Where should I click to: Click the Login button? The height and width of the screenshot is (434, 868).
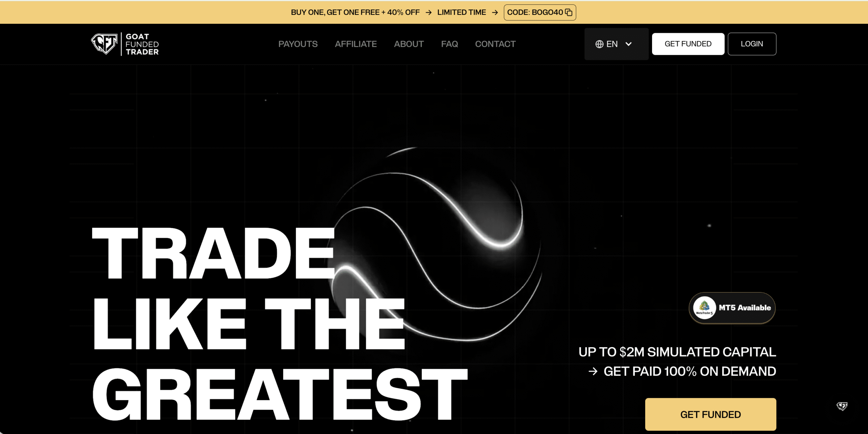pyautogui.click(x=751, y=44)
